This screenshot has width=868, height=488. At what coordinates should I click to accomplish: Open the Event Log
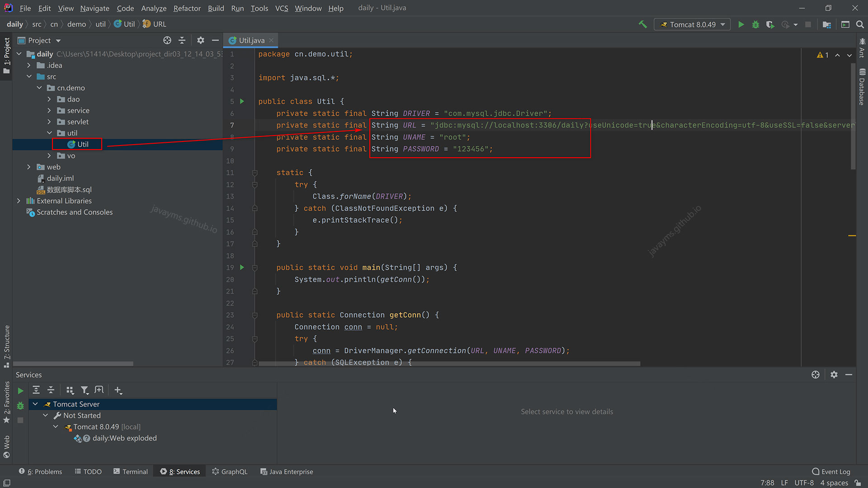(x=831, y=471)
